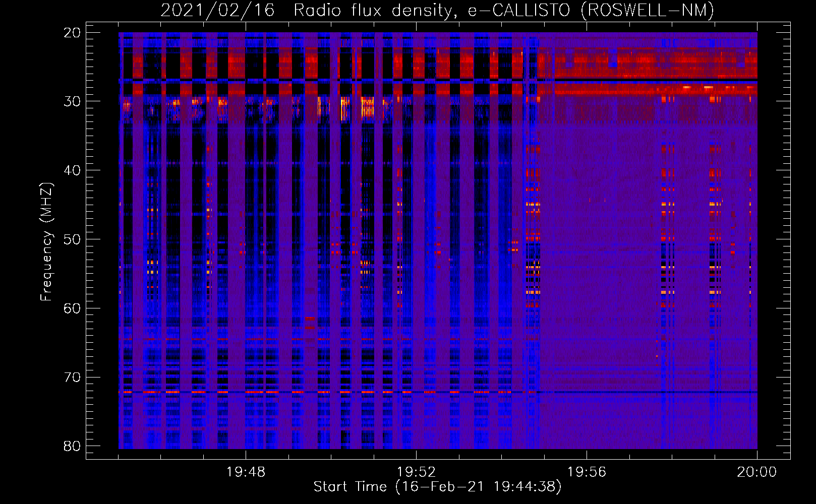The height and width of the screenshot is (504, 816).
Task: Click the plot title "Radio flux density, e-CALLISTO (ROSWELL-NM)"
Action: click(503, 10)
